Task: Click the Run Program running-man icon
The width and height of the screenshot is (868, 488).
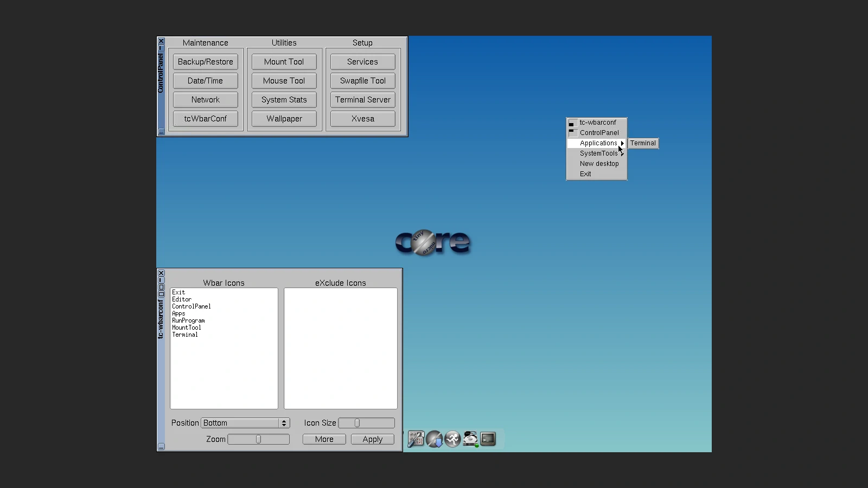Action: coord(452,439)
